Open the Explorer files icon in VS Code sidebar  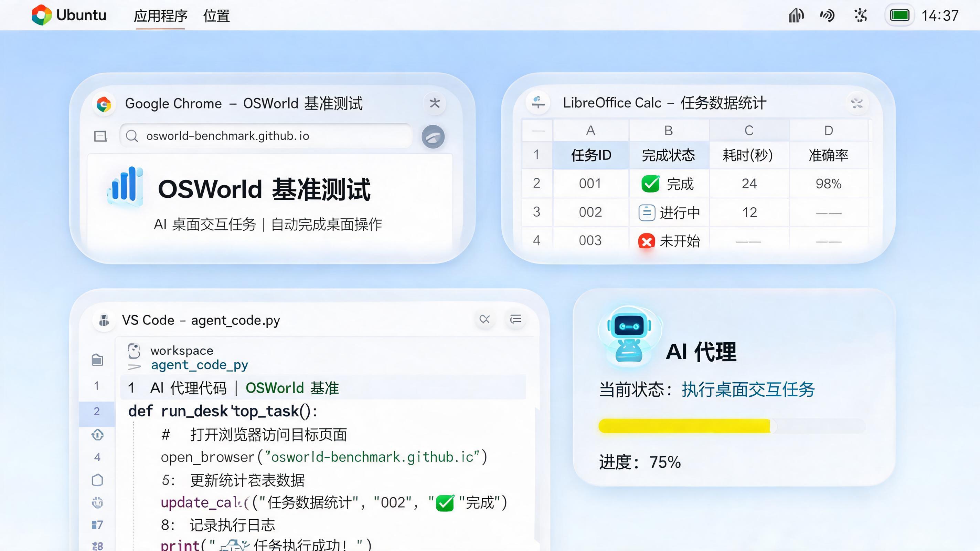point(97,360)
